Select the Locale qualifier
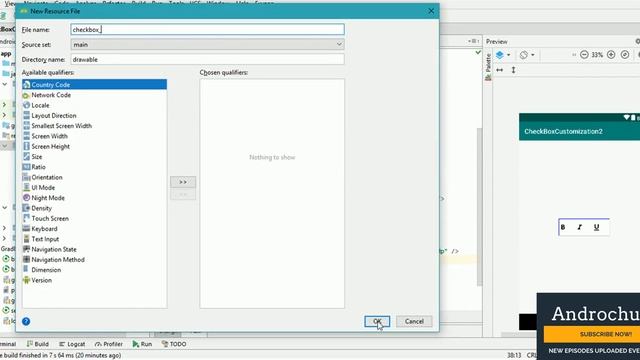The image size is (640, 360). (94, 105)
